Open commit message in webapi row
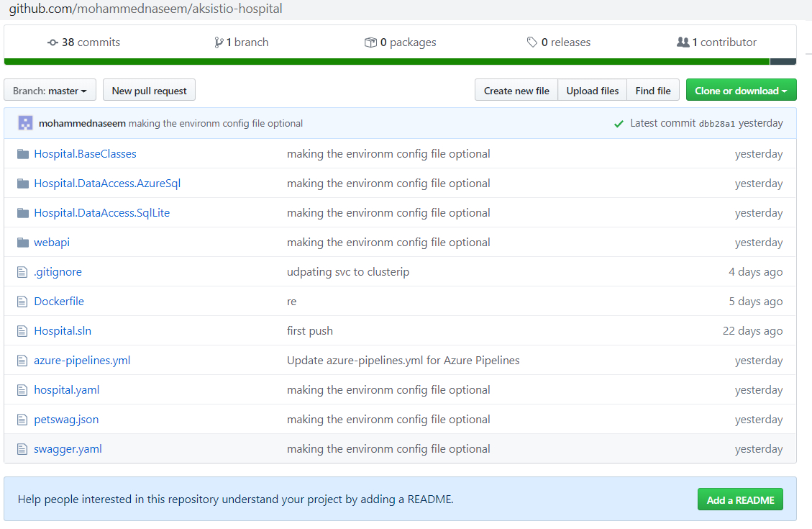The width and height of the screenshot is (812, 529). [x=388, y=243]
